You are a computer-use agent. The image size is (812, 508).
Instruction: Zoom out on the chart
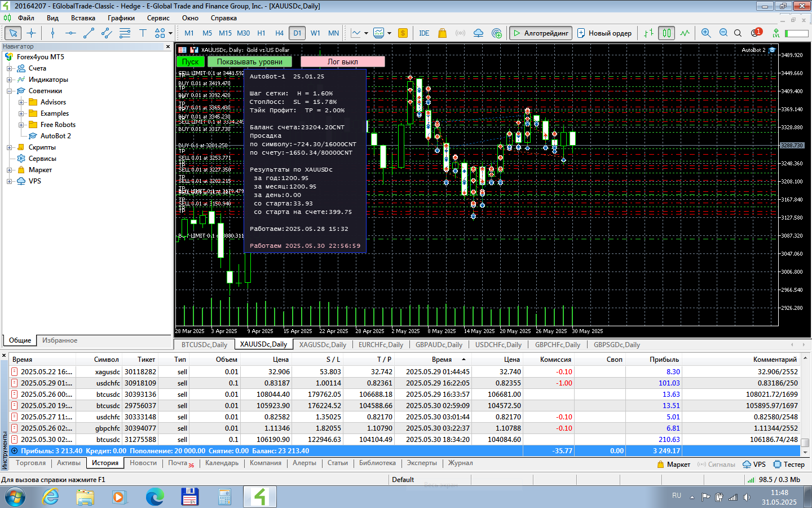coord(723,33)
